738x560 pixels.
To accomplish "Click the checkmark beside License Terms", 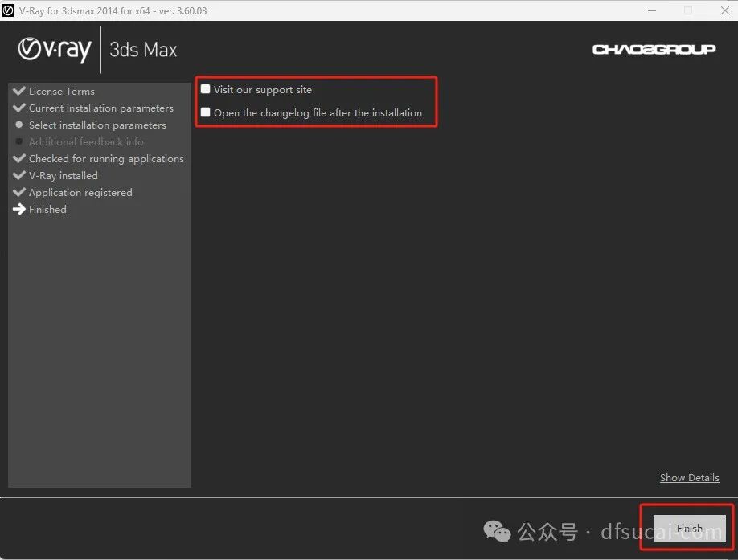I will [x=19, y=90].
